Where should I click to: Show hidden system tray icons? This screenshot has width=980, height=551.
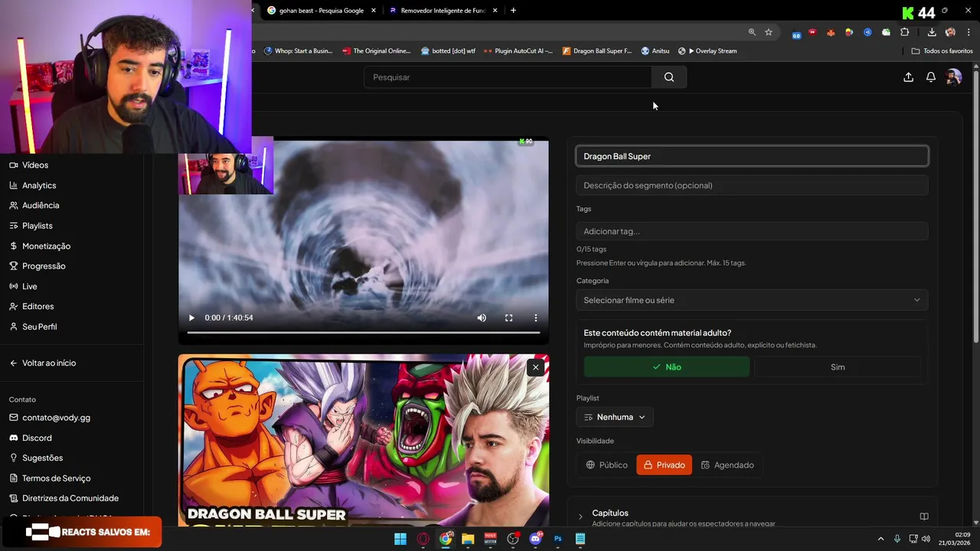(880, 539)
